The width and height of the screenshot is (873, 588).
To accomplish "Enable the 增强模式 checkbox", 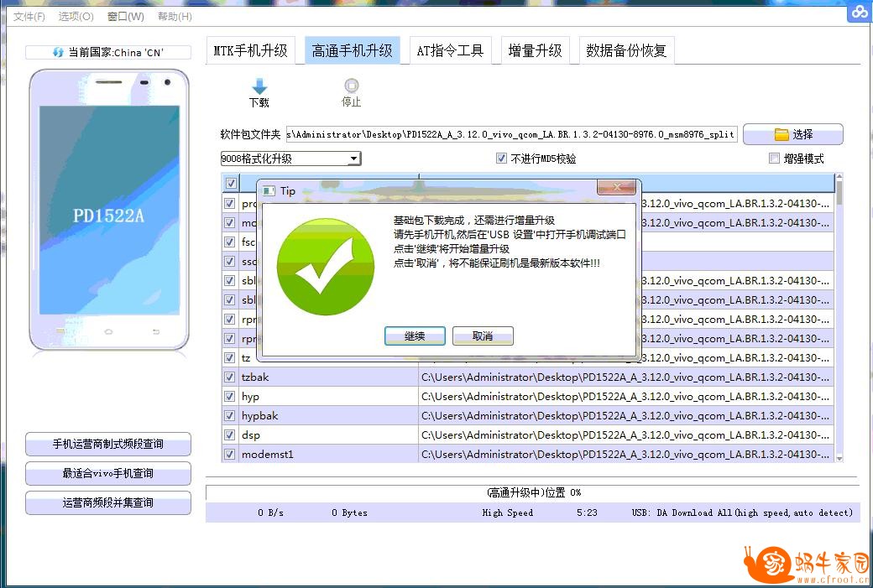I will click(x=774, y=159).
